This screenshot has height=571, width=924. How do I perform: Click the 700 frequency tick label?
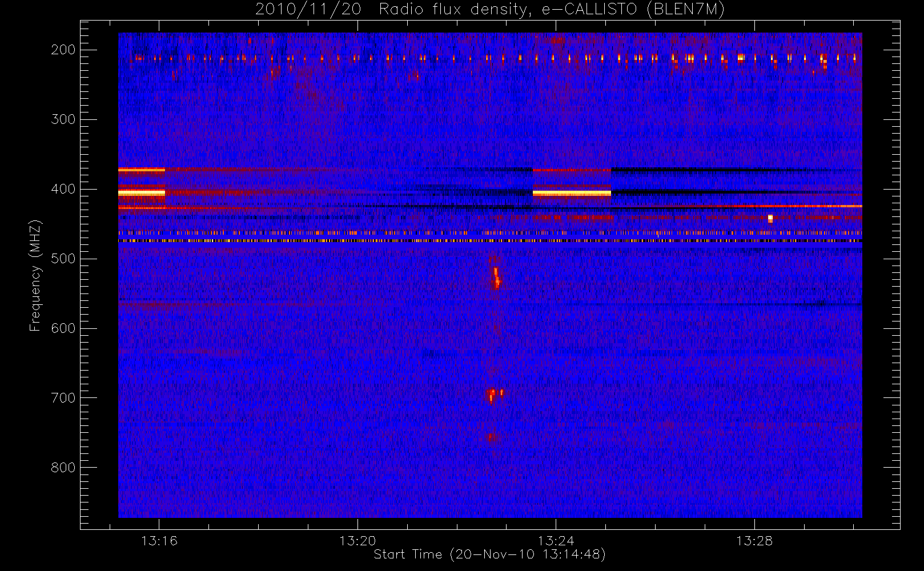pyautogui.click(x=63, y=398)
